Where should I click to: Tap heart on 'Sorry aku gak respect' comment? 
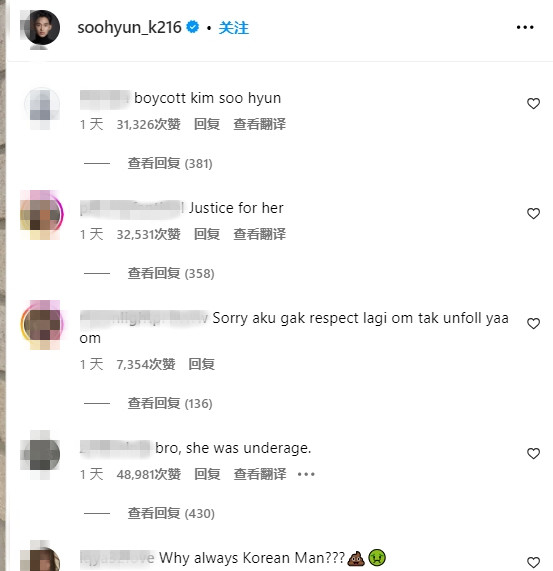click(533, 323)
